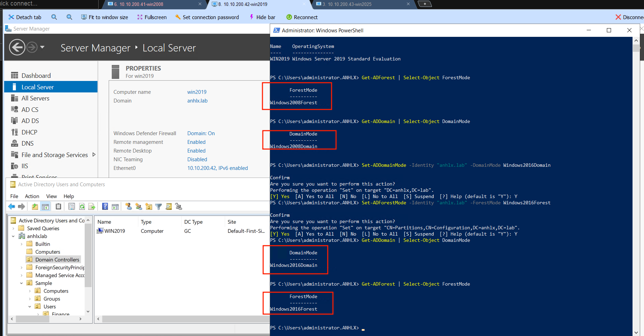Screen dimensions: 644x336
Task: Expand Managed Service Accounts node
Action: tap(22, 275)
